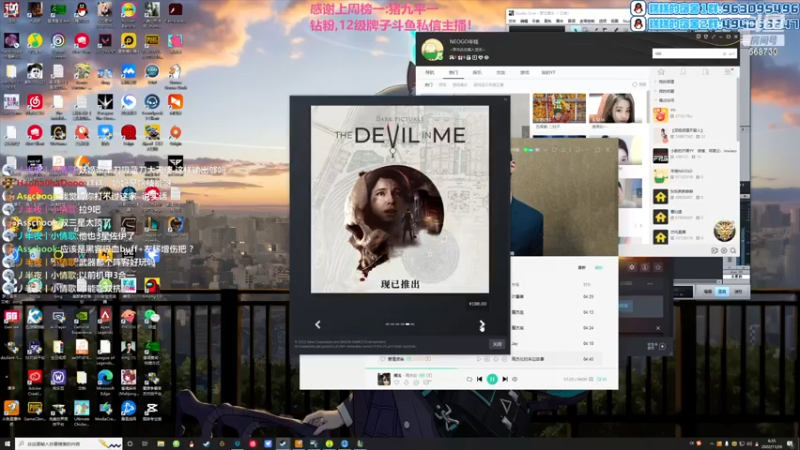This screenshot has height=450, width=800.
Task: Click the home icon in YY sidebar
Action: click(x=661, y=72)
